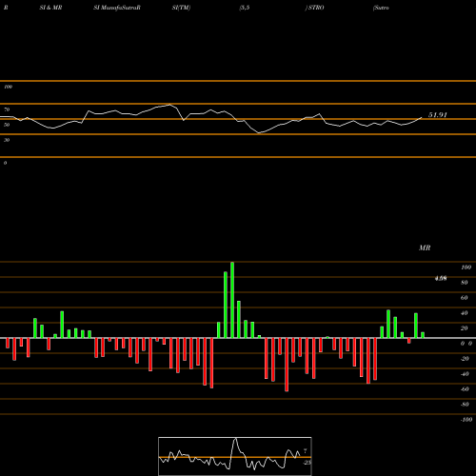The width and height of the screenshot is (476, 476).
Task: Click the 'SI(TM)' header label
Action: (181, 8)
